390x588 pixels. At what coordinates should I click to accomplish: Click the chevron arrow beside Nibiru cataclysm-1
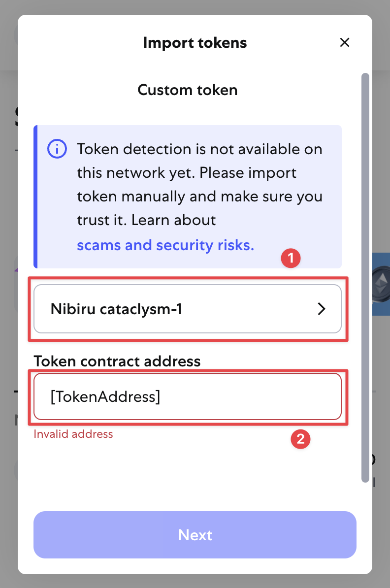coord(322,309)
